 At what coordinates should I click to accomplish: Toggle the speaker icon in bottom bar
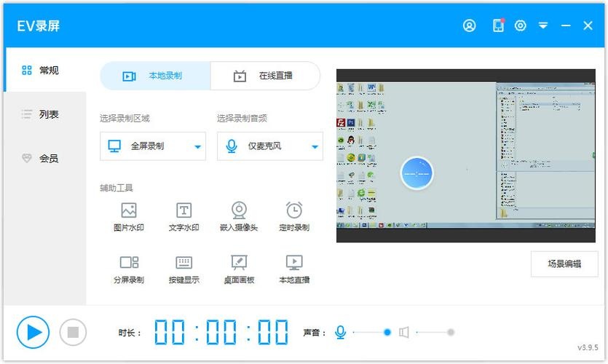[403, 332]
